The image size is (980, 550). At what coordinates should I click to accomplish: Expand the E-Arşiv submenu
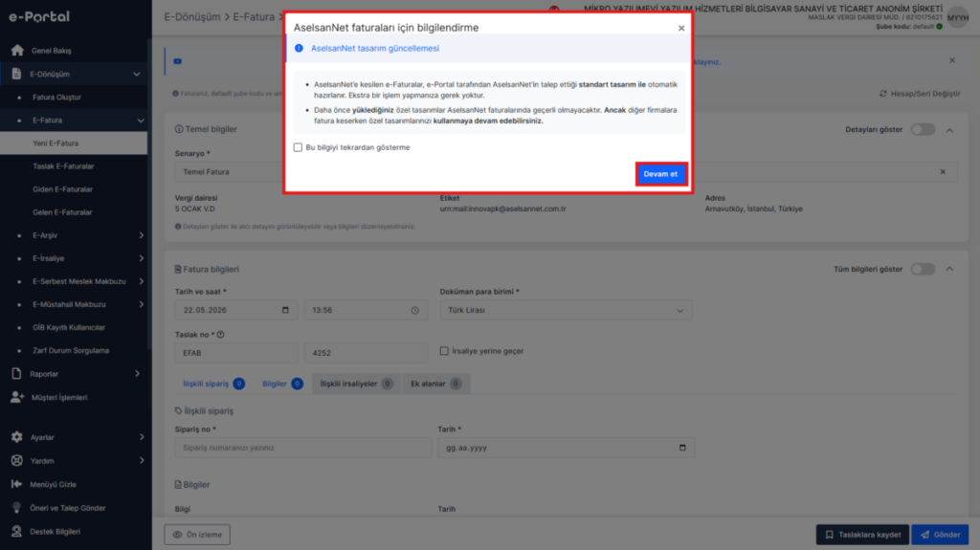(x=142, y=235)
